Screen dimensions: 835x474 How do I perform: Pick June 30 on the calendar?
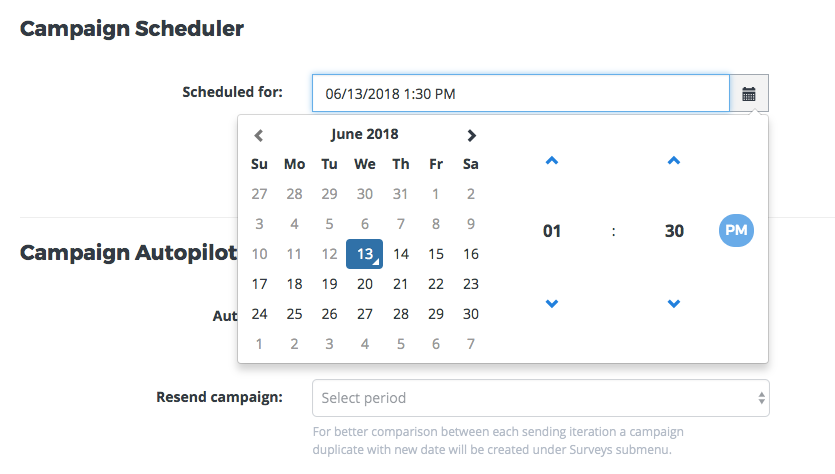pyautogui.click(x=471, y=314)
